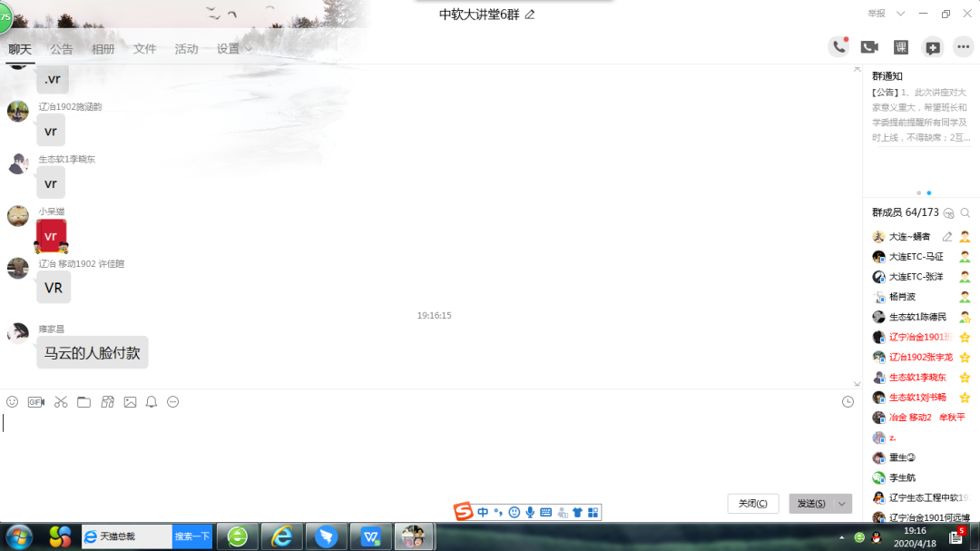Open the message history clock icon
This screenshot has height=551, width=980.
point(848,402)
